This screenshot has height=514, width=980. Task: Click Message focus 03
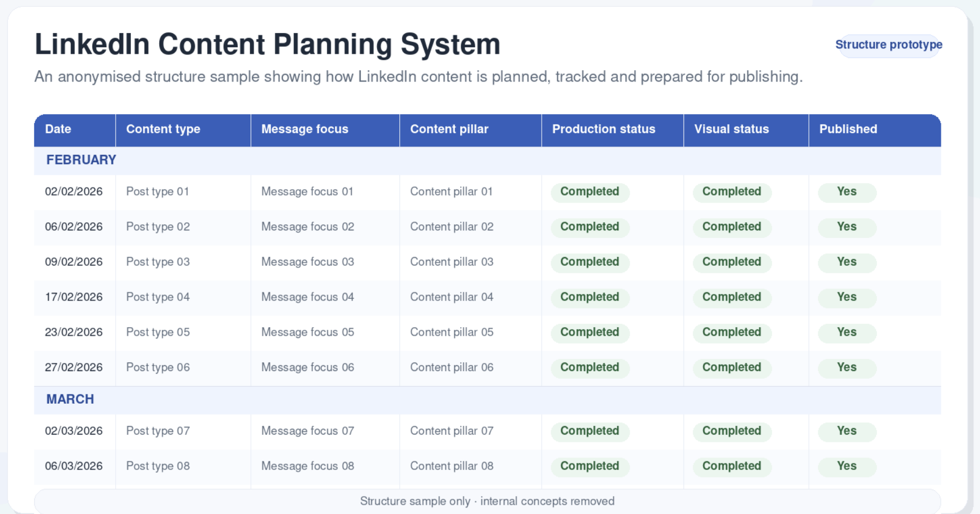(x=307, y=262)
